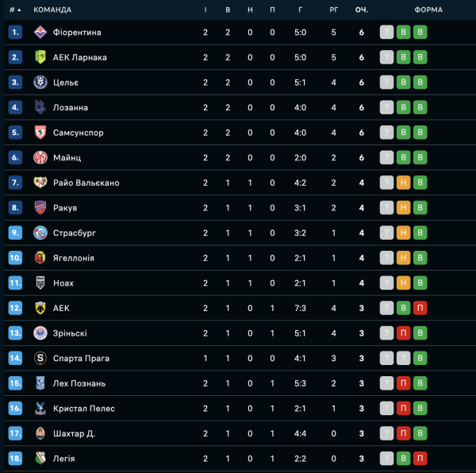Image resolution: width=476 pixels, height=473 pixels.
Task: Click Лех Познань's gray question mark badge
Action: click(386, 383)
